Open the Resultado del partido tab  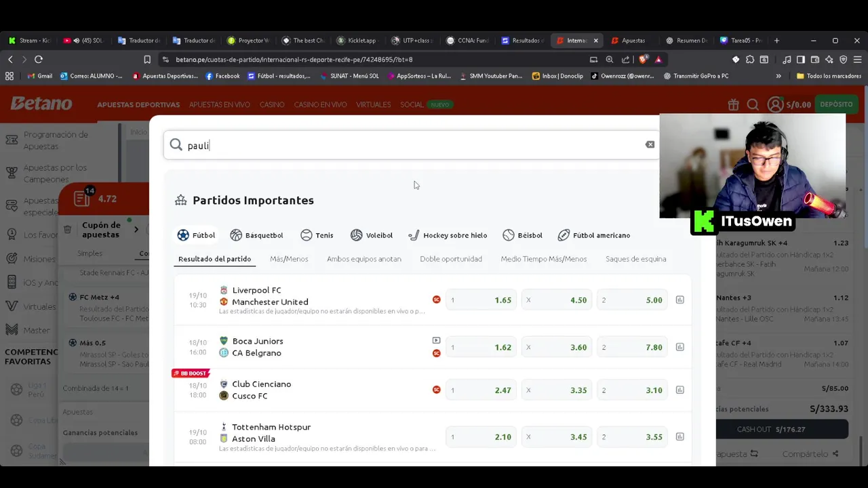point(214,259)
